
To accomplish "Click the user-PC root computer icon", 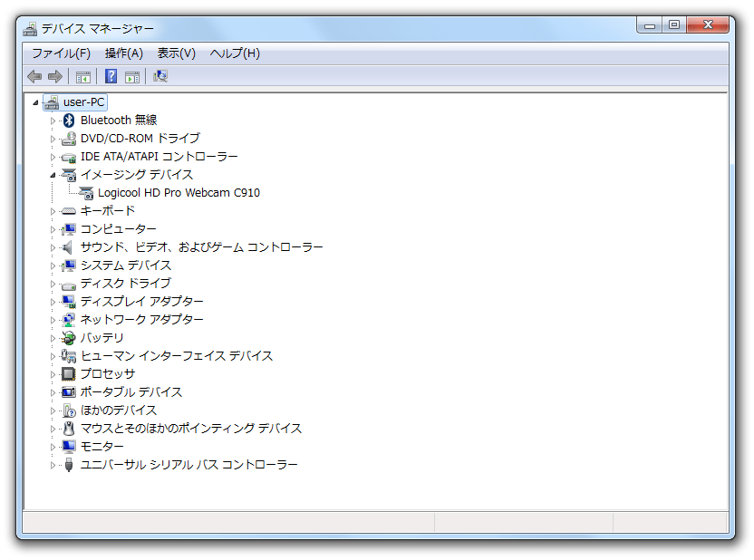I will (52, 102).
